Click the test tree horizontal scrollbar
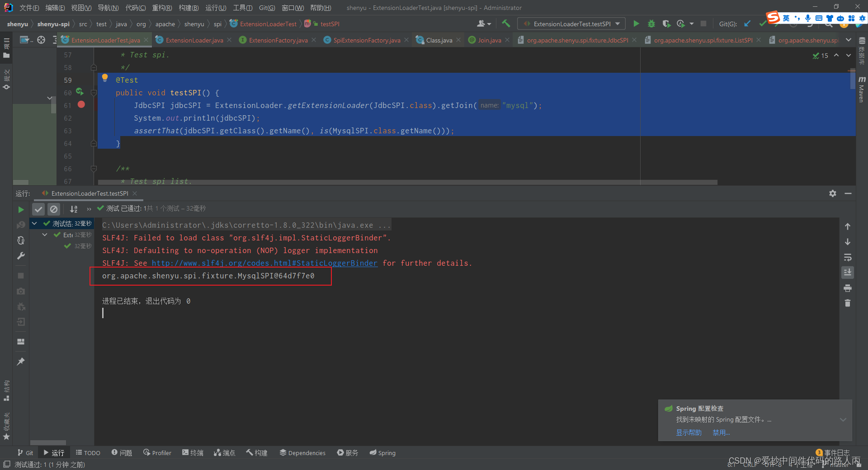 tap(48, 442)
